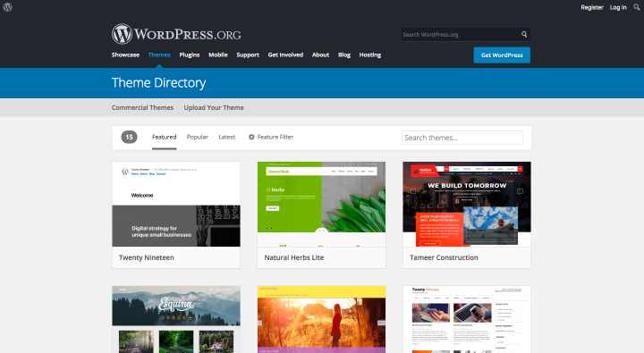Screen dimensions: 644x353
Task: Click the Tameer Construction theme title
Action: (x=444, y=257)
